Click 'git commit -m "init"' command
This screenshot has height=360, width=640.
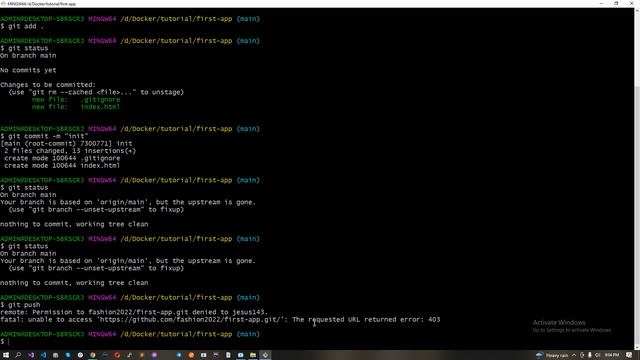[x=48, y=136]
